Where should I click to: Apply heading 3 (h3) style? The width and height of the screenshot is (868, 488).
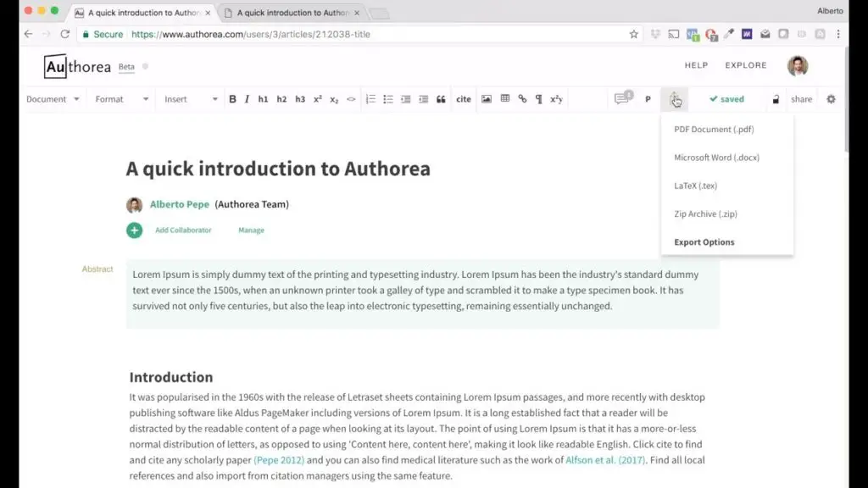coord(299,99)
